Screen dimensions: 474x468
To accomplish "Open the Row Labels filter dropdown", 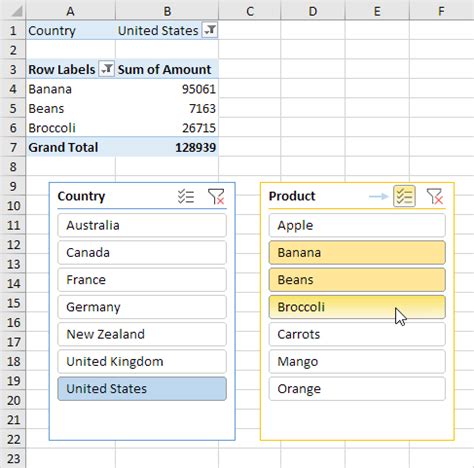I will pyautogui.click(x=107, y=69).
